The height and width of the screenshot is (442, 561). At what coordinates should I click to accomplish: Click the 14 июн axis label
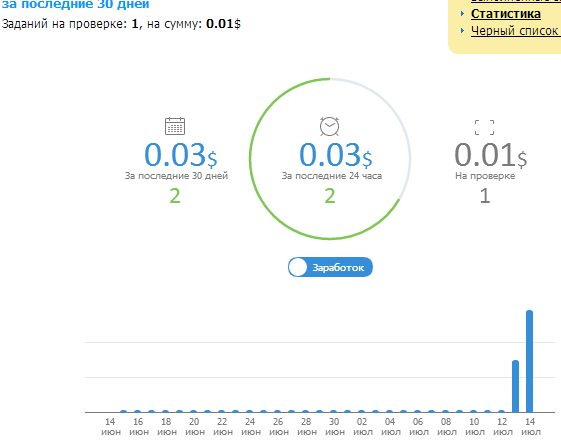pyautogui.click(x=111, y=427)
